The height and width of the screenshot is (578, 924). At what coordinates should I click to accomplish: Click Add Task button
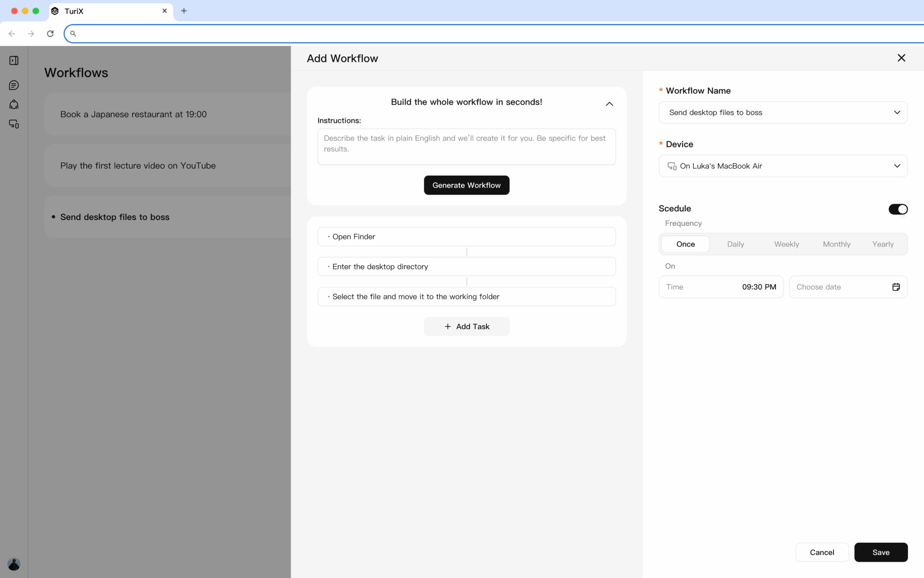click(x=466, y=326)
